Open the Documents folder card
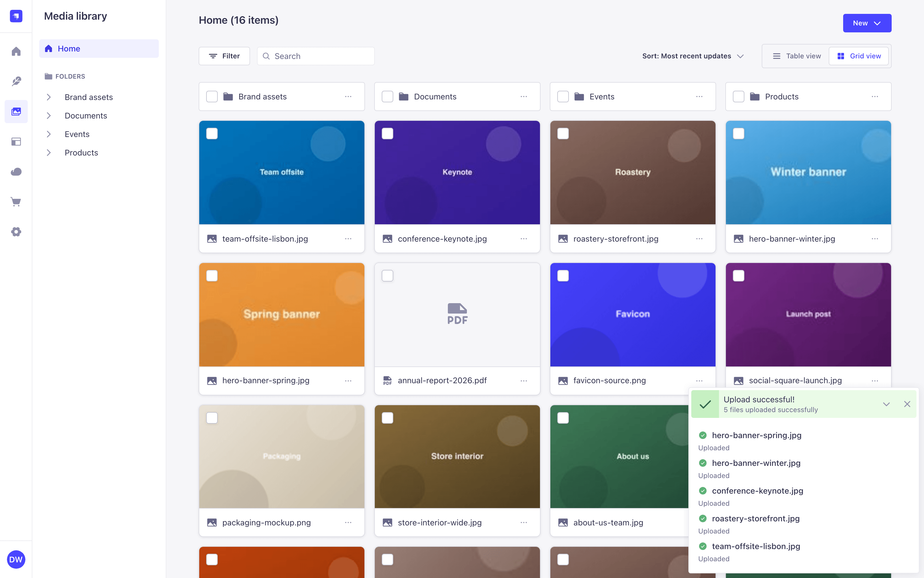This screenshot has height=578, width=924. [457, 97]
